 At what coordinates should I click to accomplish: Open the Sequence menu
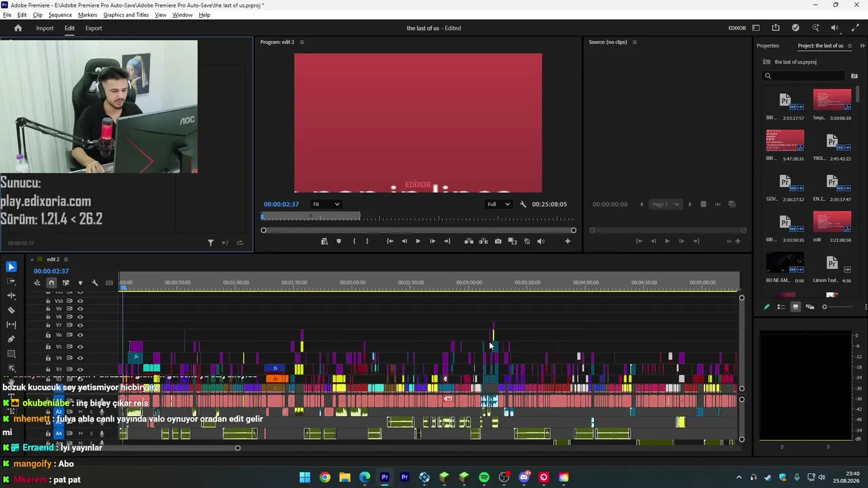pos(60,15)
